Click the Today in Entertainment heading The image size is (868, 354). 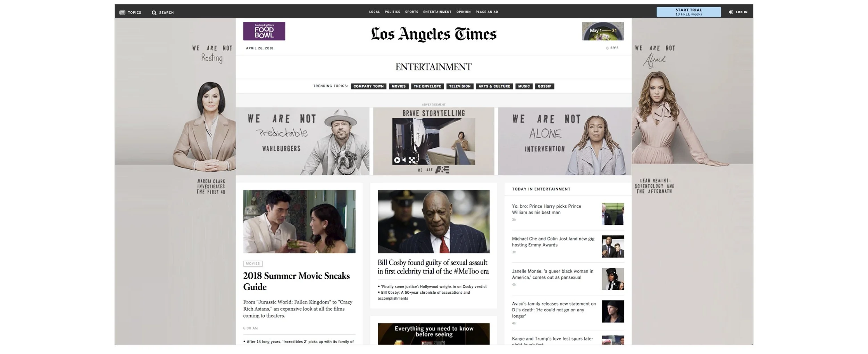[x=541, y=189]
